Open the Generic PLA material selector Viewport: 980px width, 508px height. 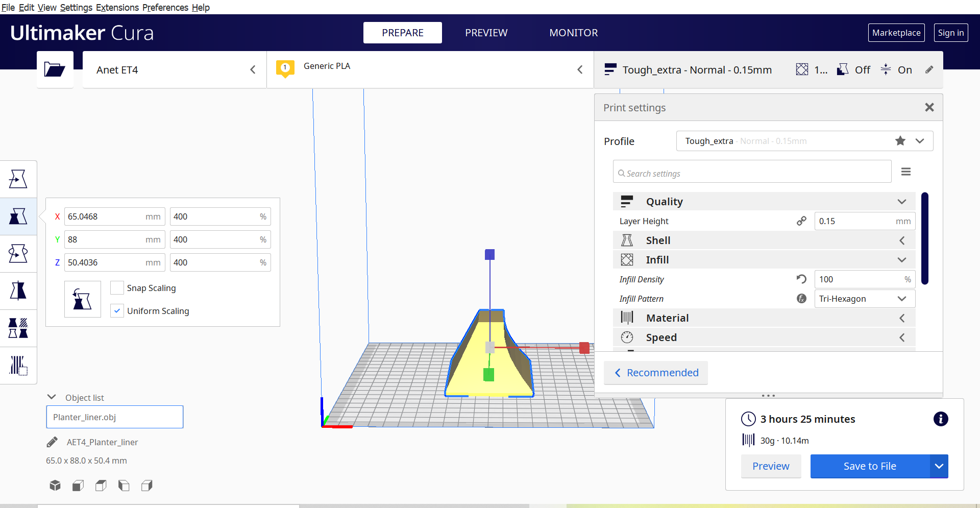430,70
